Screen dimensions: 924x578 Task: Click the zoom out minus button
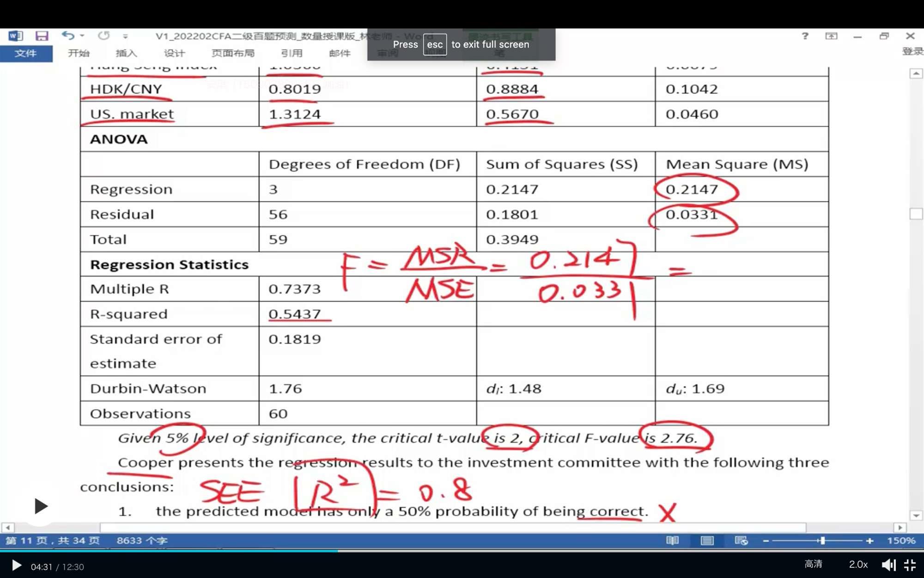pyautogui.click(x=766, y=541)
